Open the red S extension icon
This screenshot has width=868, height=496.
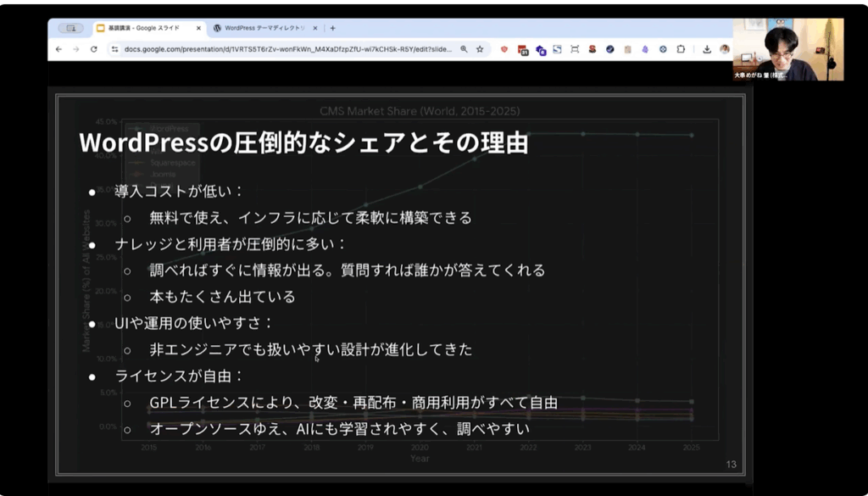593,49
